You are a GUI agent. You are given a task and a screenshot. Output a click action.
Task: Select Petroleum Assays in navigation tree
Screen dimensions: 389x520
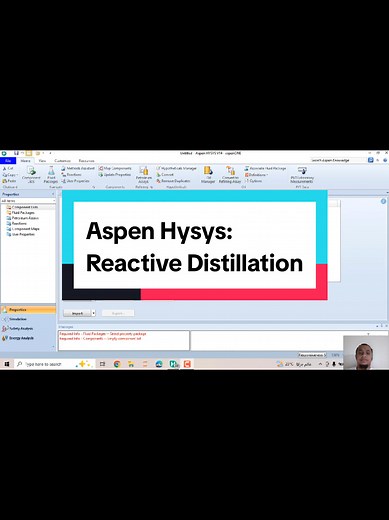pyautogui.click(x=25, y=218)
